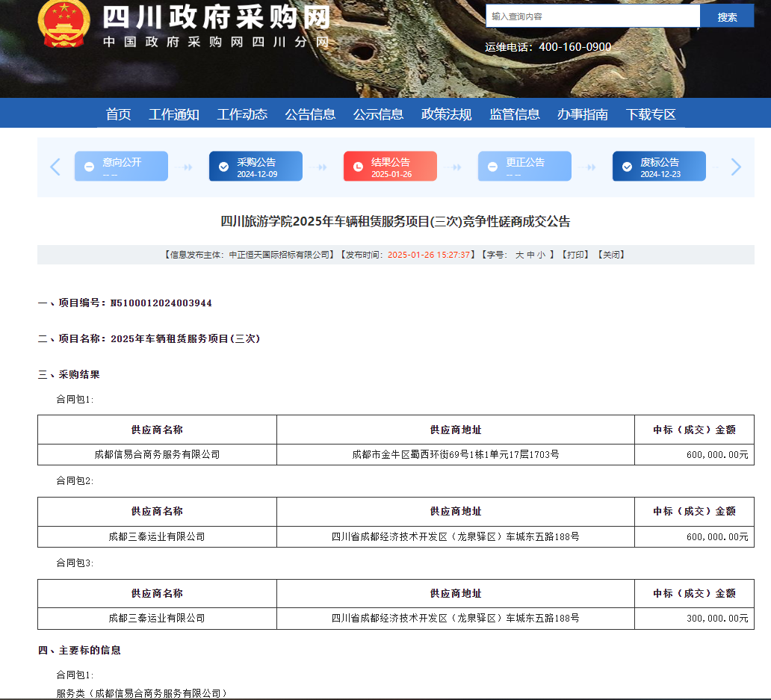This screenshot has width=771, height=700.
Task: Set font size to 大
Action: [519, 255]
